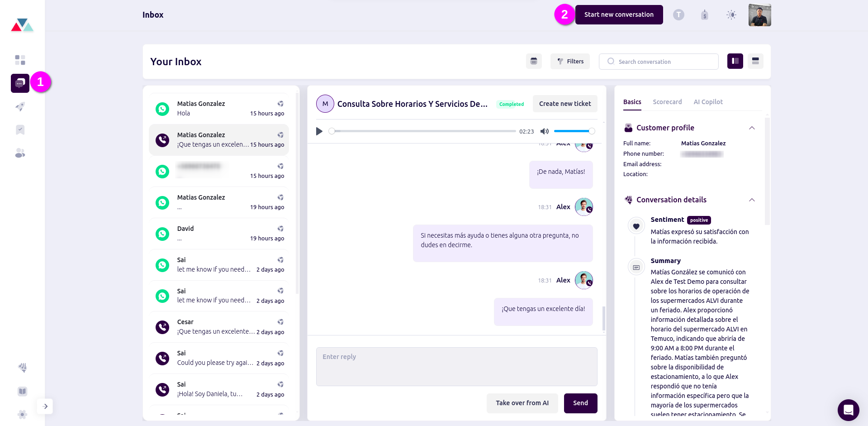This screenshot has height=426, width=868.
Task: Click the Completed status badge
Action: pos(512,104)
